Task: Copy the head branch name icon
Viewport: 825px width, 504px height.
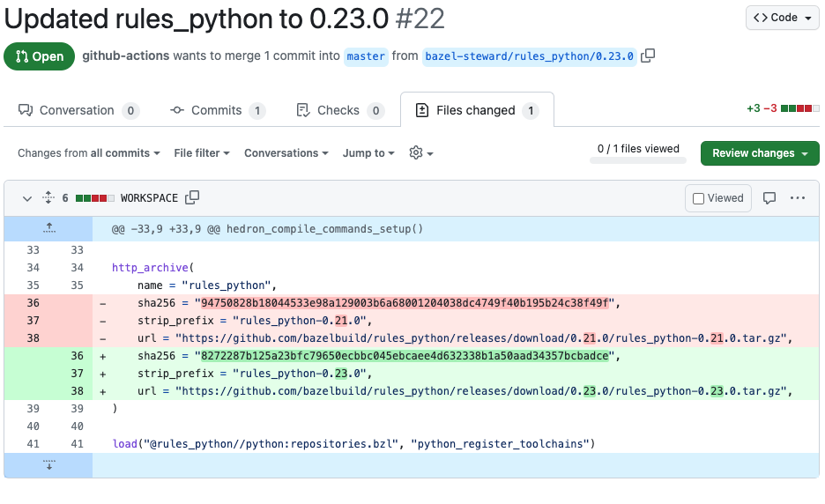Action: coord(648,56)
